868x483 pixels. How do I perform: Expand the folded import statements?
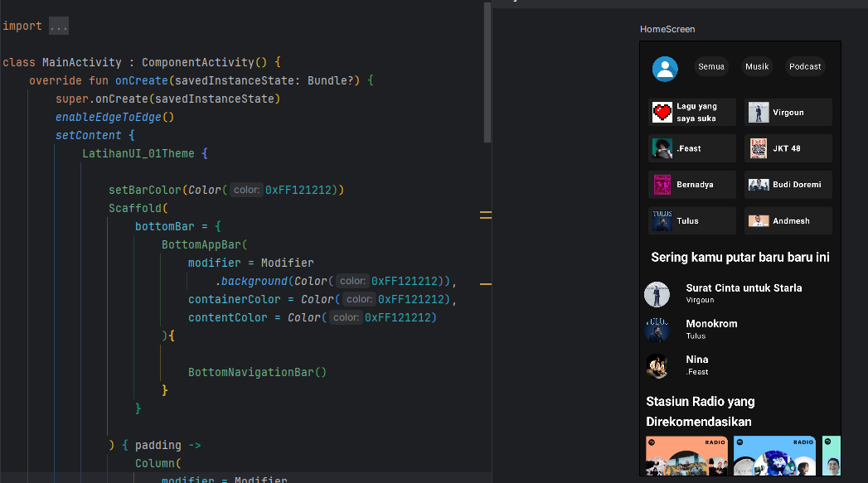coord(58,27)
